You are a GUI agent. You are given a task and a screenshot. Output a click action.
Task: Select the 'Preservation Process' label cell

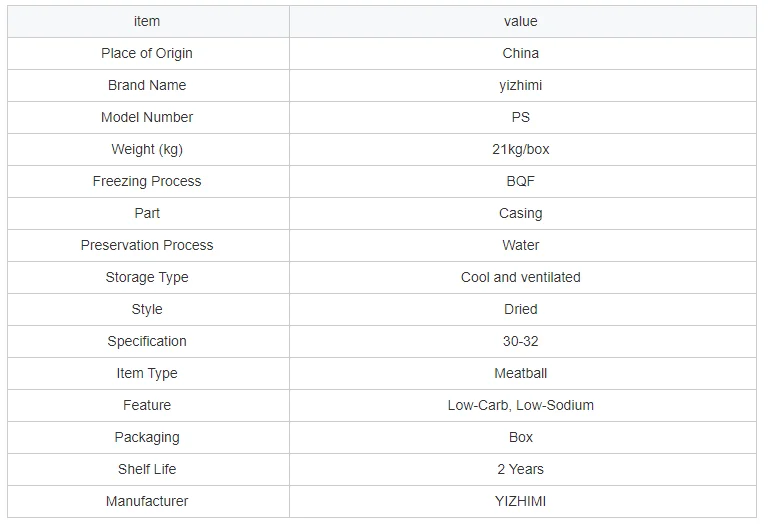point(147,245)
